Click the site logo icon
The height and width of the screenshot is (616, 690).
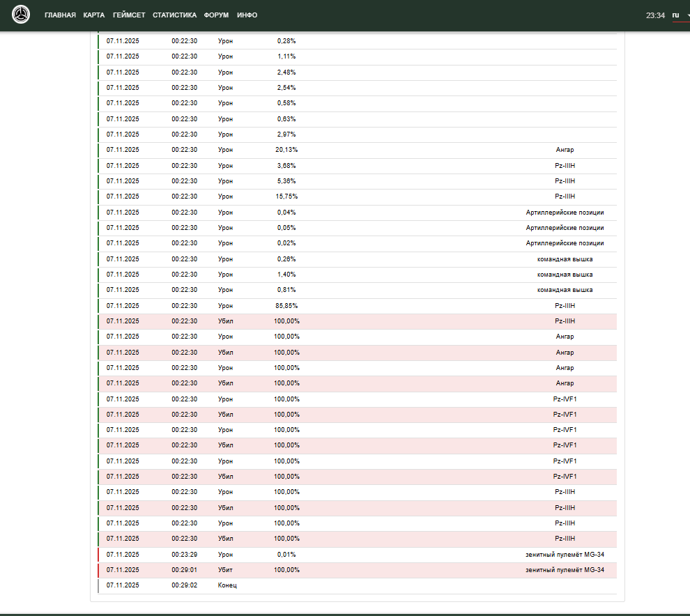click(x=21, y=15)
